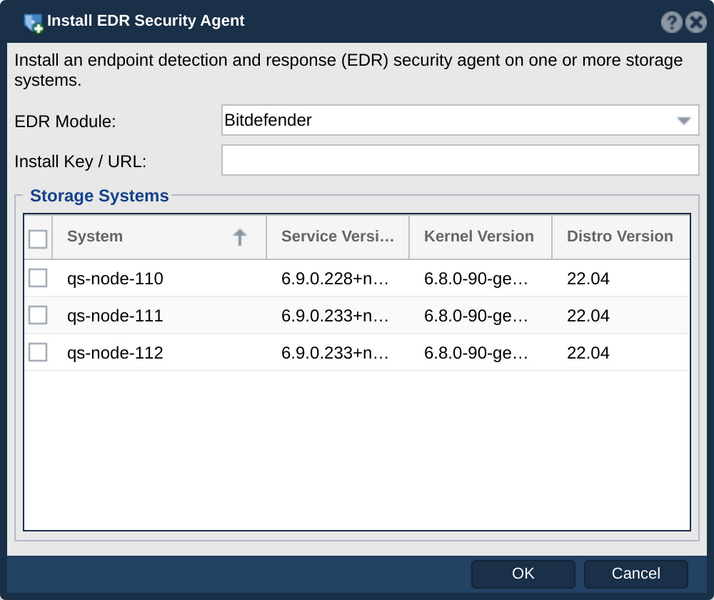Open the help icon in title bar
The height and width of the screenshot is (600, 714).
(671, 22)
